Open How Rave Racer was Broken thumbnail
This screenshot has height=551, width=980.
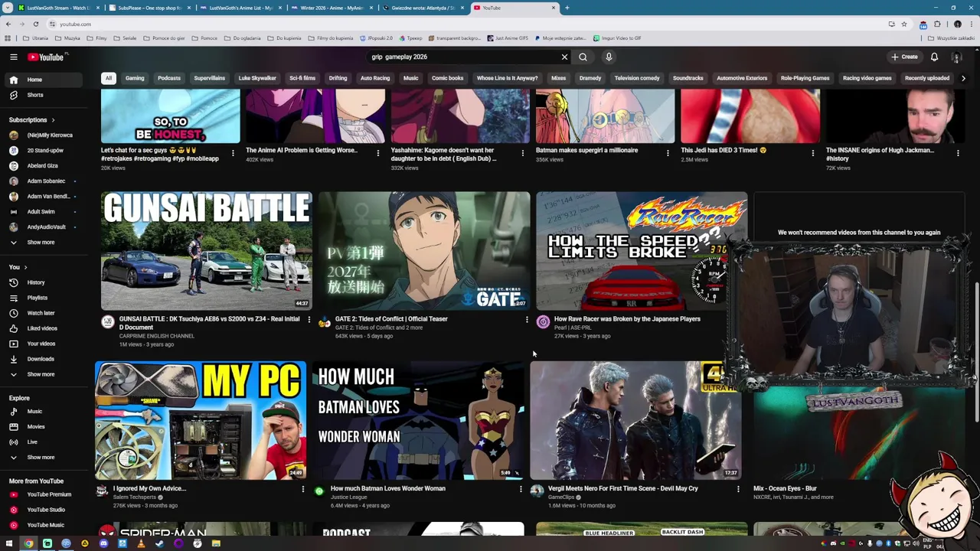[x=642, y=250]
